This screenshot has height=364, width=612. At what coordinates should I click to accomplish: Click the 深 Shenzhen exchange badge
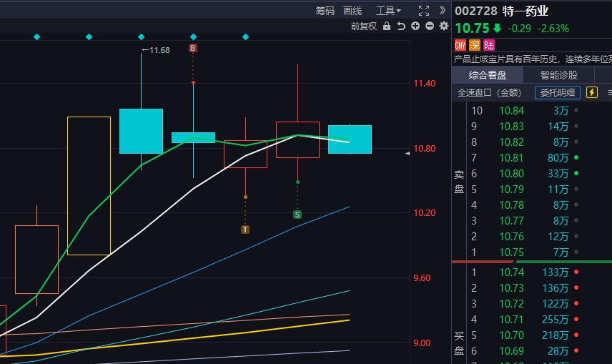tap(475, 45)
